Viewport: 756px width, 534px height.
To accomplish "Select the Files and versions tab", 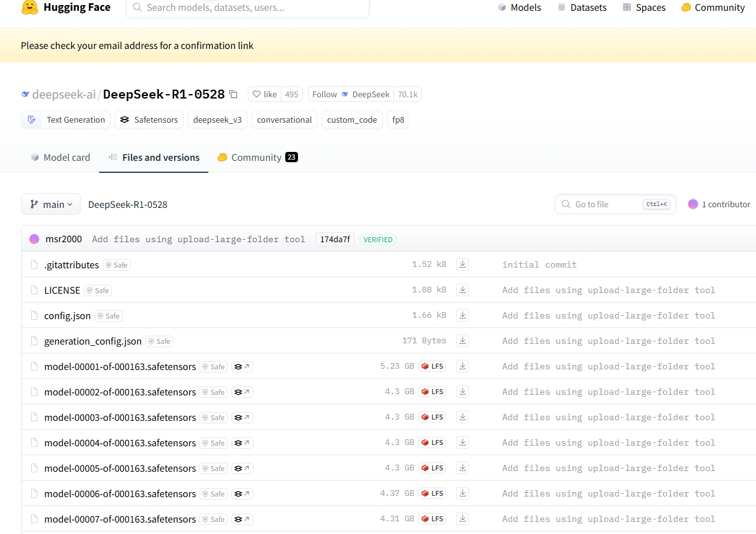I will 154,158.
